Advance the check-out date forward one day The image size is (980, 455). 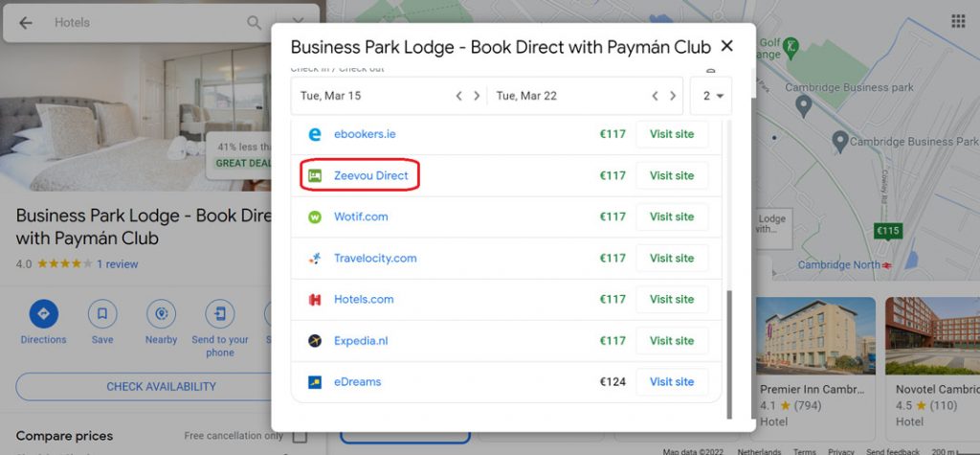673,96
